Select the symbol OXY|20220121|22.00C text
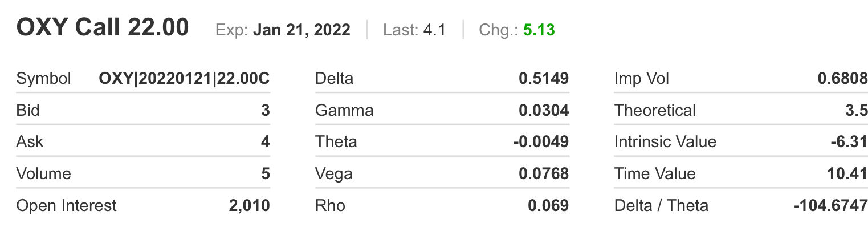This screenshot has width=868, height=235. 184,79
